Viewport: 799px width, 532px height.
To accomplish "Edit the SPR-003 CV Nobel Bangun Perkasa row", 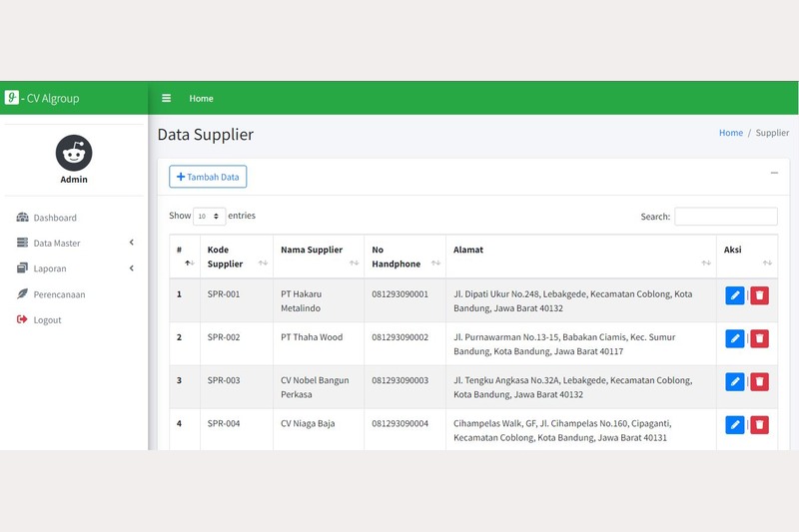I will click(x=735, y=382).
